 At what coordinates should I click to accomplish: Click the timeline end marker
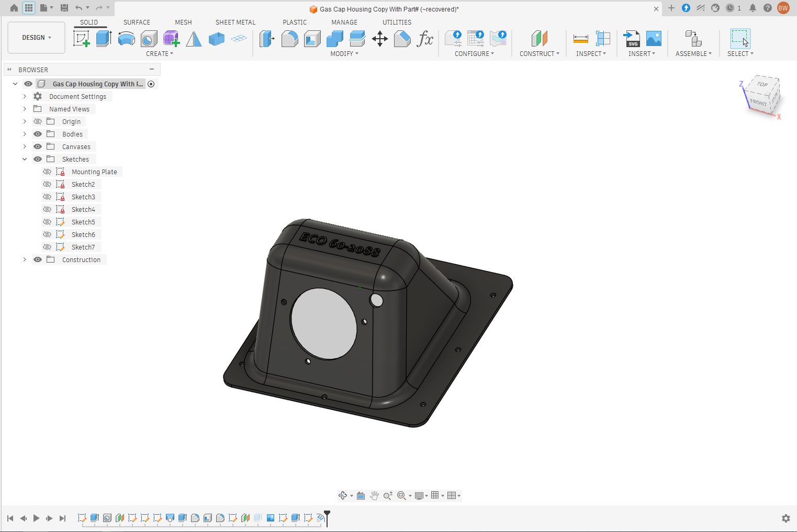(327, 517)
